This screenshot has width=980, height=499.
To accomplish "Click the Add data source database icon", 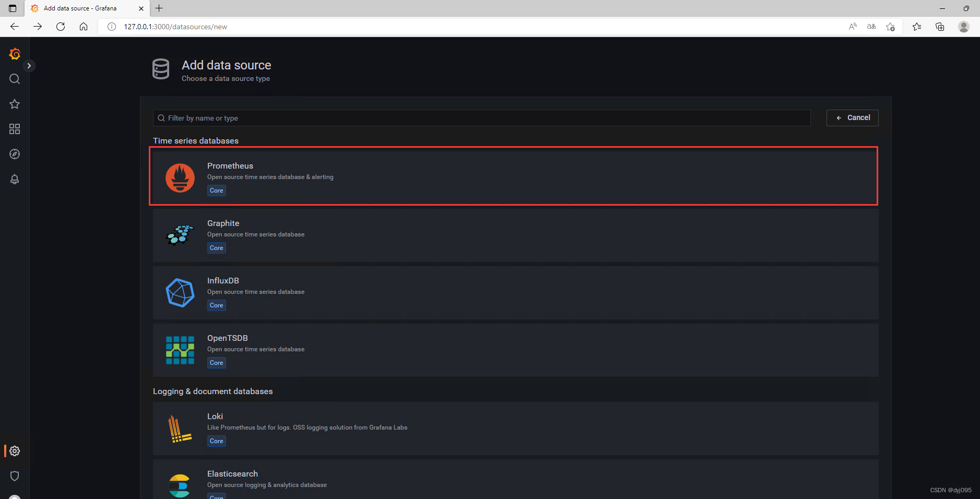I will pos(161,69).
